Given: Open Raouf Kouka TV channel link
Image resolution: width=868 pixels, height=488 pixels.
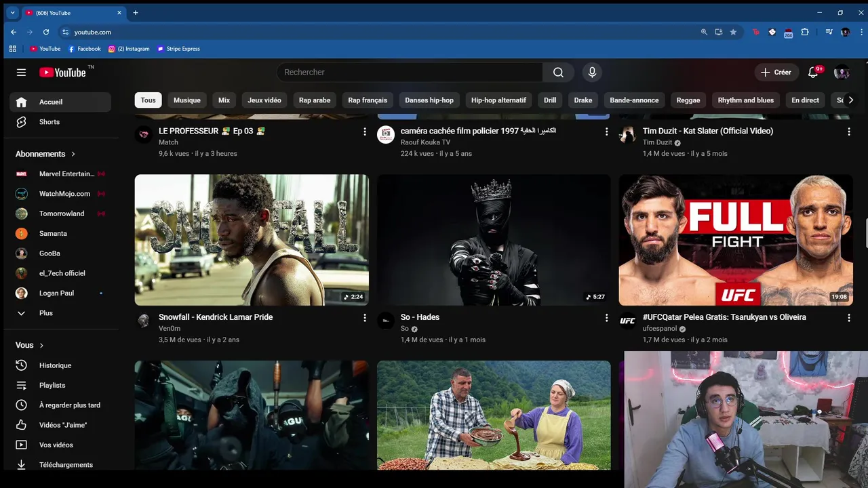Looking at the screenshot, I should [425, 142].
